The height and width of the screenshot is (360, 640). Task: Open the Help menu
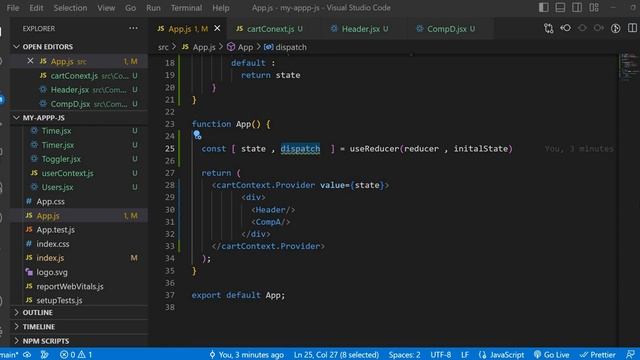pyautogui.click(x=220, y=8)
